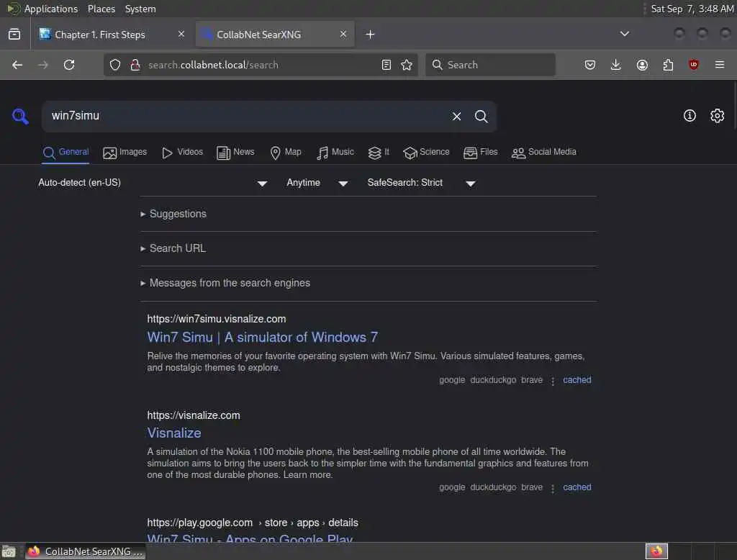The image size is (737, 560).
Task: Select the Map category
Action: coord(286,153)
